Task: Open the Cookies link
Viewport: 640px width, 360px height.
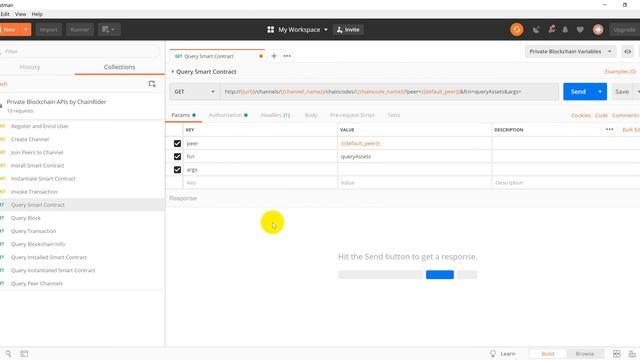Action: 581,116
